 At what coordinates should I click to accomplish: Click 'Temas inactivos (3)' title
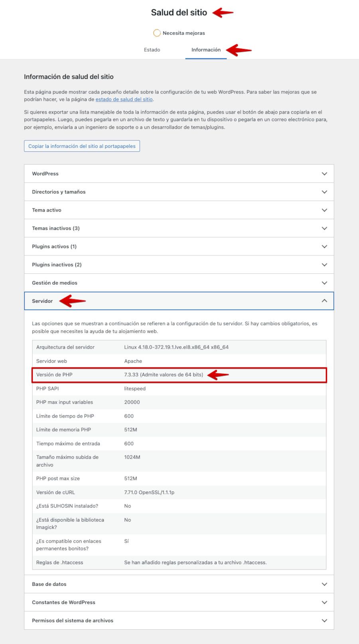coord(56,228)
